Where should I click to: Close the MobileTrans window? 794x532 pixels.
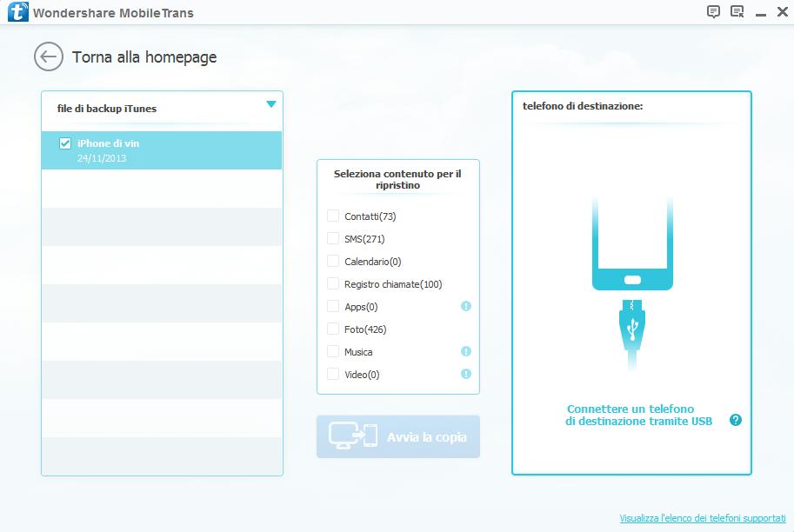click(x=783, y=11)
